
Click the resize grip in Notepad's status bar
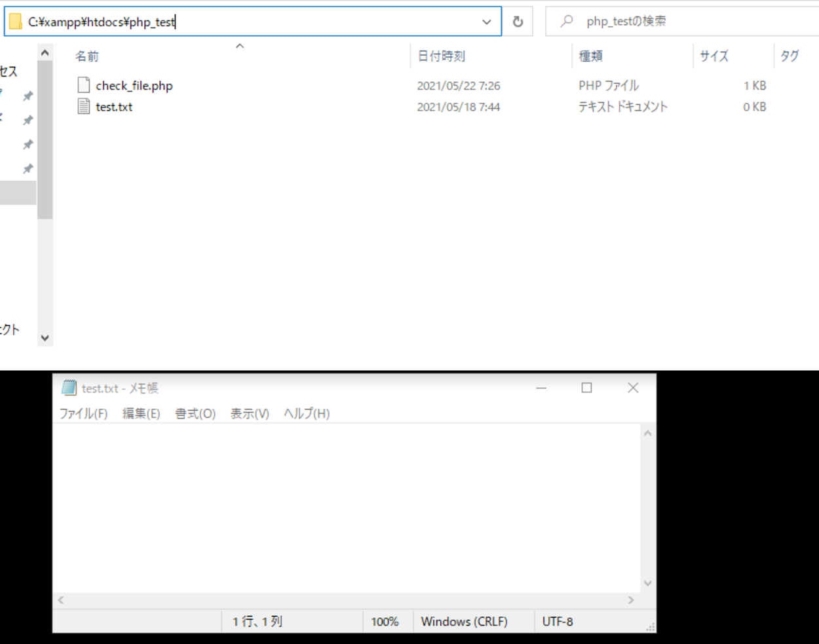click(x=650, y=628)
